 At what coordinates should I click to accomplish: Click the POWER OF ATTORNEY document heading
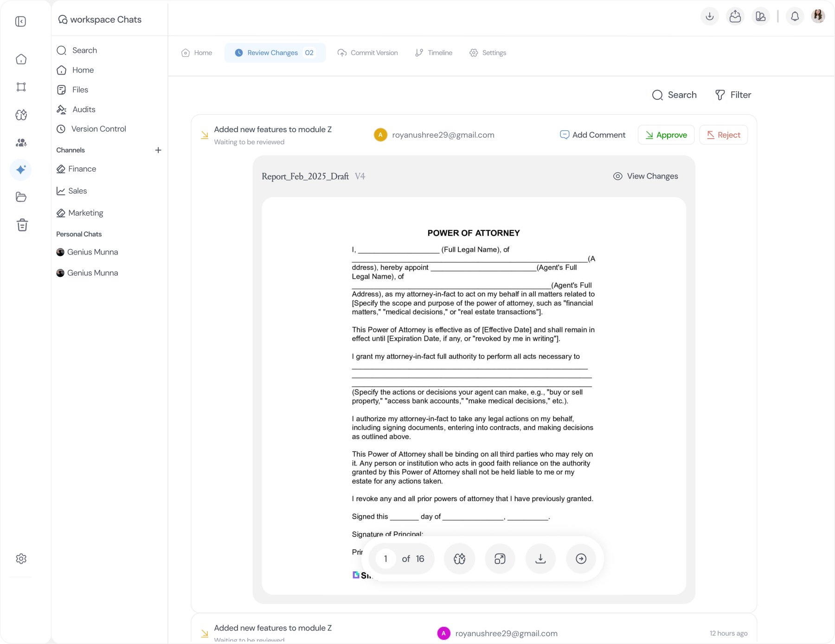click(x=474, y=233)
